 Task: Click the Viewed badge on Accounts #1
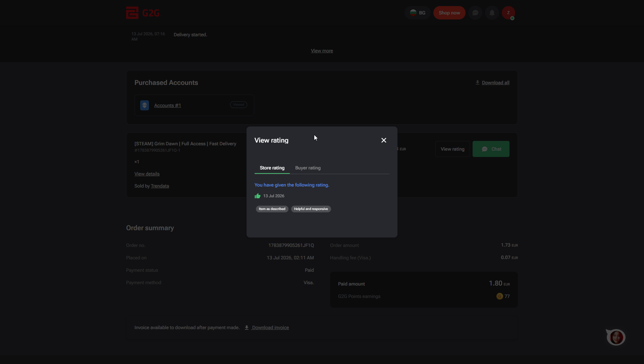click(238, 105)
